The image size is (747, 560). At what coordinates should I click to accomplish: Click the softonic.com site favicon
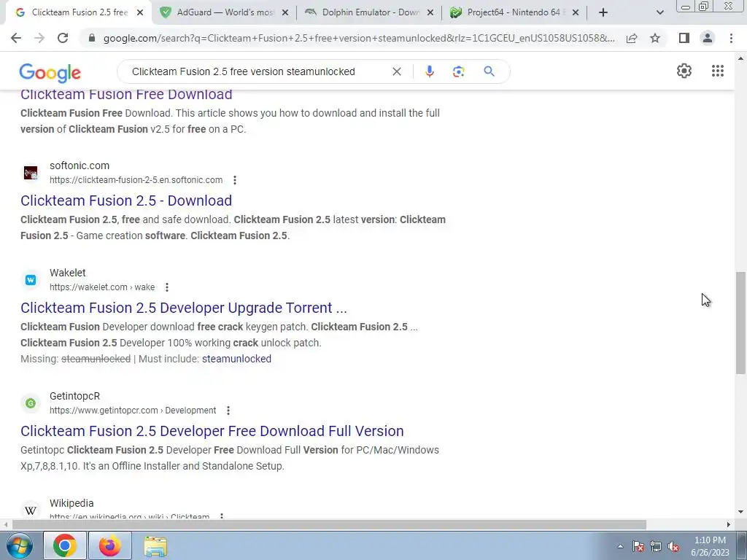[x=31, y=172]
